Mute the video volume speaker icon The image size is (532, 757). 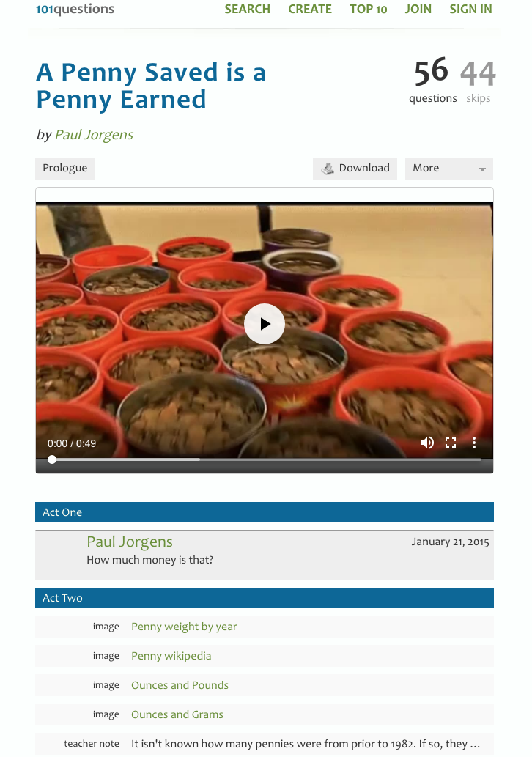point(426,443)
